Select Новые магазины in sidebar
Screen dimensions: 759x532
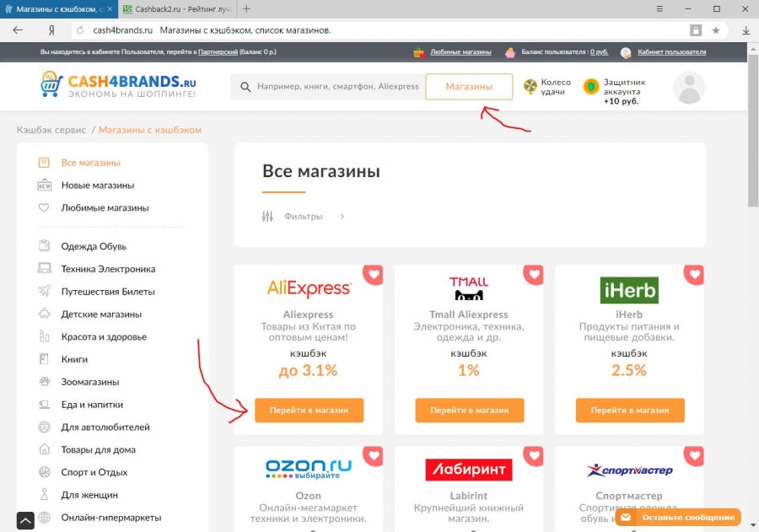point(97,185)
